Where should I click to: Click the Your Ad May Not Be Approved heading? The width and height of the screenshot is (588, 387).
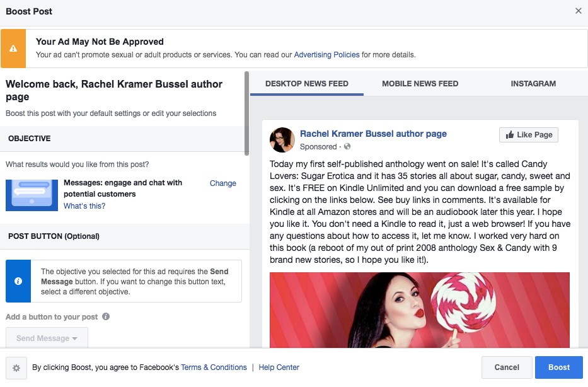pos(100,42)
